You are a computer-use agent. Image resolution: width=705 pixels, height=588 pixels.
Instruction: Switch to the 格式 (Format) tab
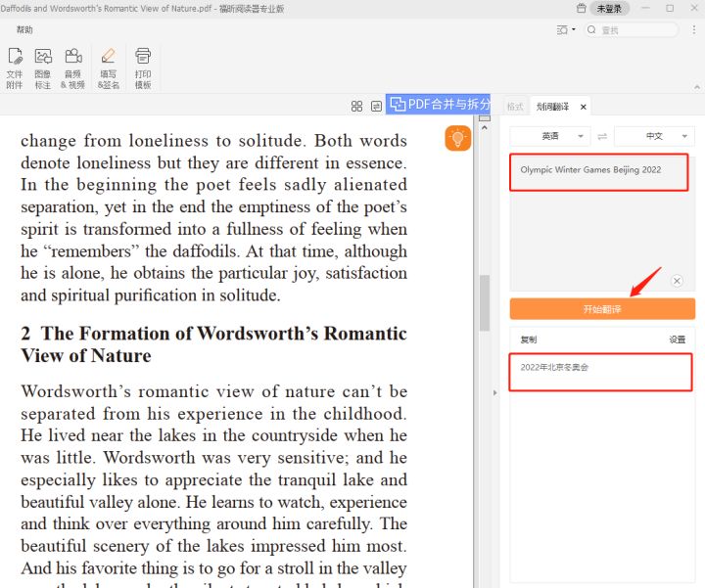click(x=515, y=107)
